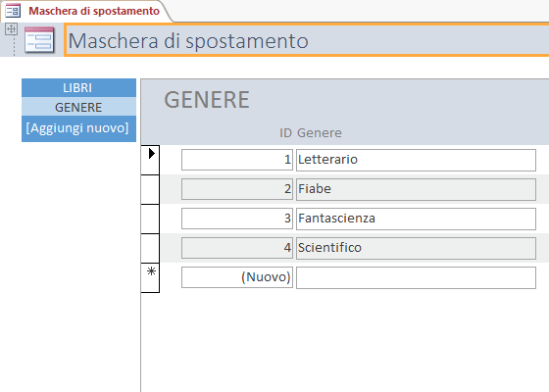Switch to the LIBRI navigation tab
Image resolution: width=549 pixels, height=392 pixels.
pos(78,88)
